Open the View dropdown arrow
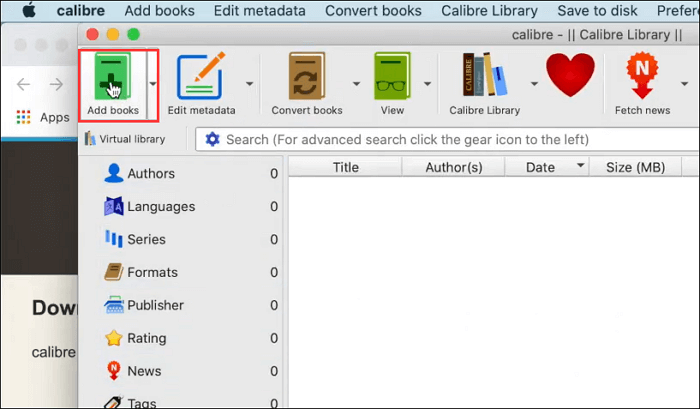Viewport: 700px width, 409px height. coord(427,83)
